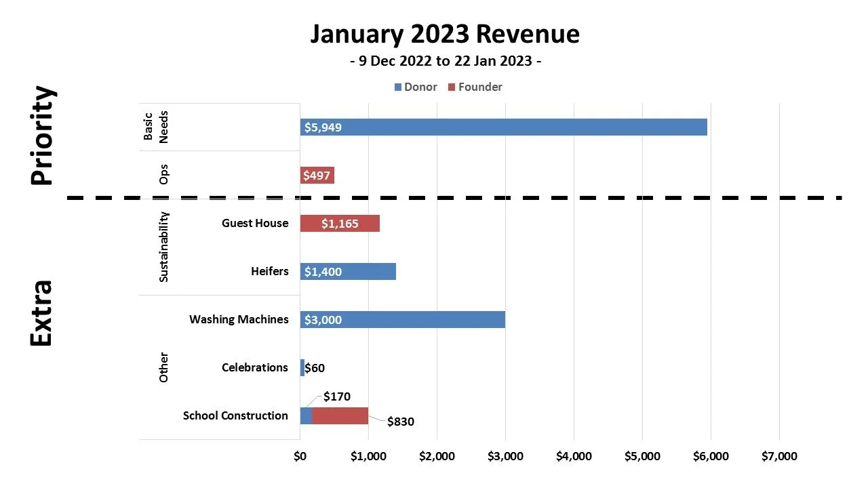Click the Donor legend label
The height and width of the screenshot is (488, 868).
pos(420,87)
